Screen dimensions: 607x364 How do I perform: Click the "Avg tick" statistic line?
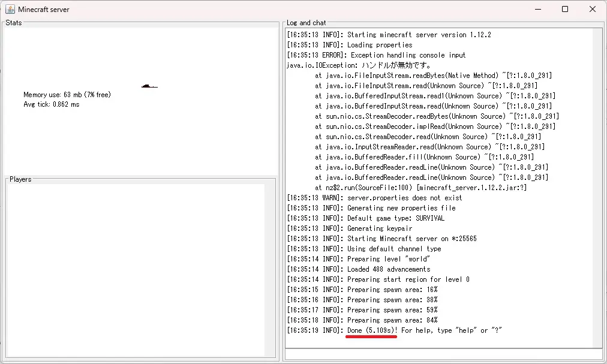click(51, 104)
